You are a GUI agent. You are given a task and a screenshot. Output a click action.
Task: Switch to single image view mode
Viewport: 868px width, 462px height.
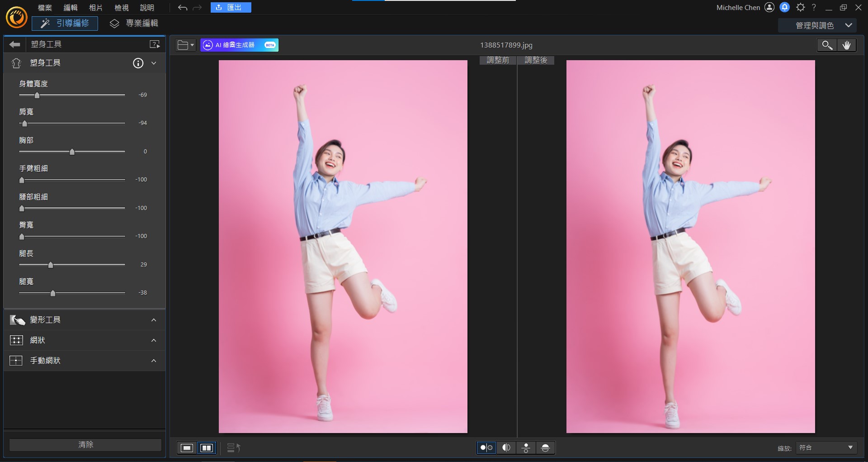[187, 448]
